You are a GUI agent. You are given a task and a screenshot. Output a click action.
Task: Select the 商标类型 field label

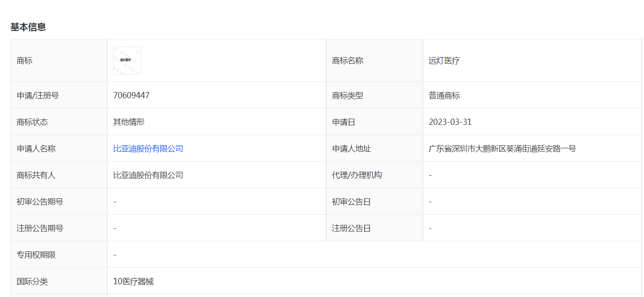pos(347,96)
